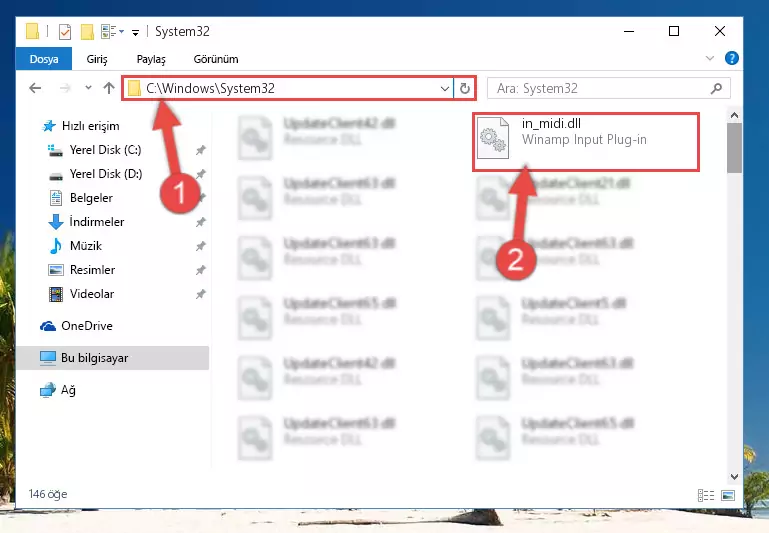769x533 pixels.
Task: Click the vertical scrollbar thumb
Action: tap(734, 148)
